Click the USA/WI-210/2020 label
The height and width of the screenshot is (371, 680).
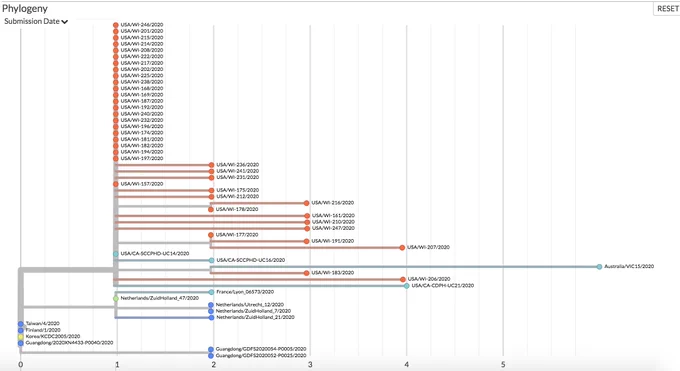coord(333,222)
